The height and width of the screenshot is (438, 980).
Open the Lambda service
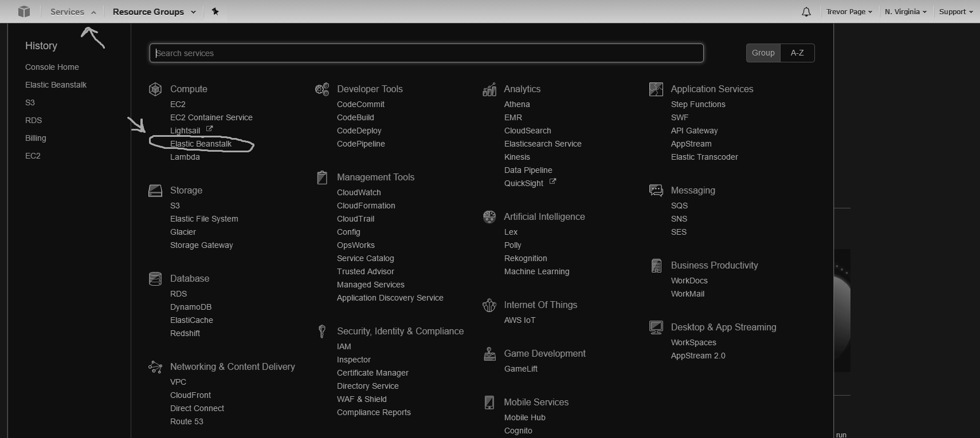point(185,157)
